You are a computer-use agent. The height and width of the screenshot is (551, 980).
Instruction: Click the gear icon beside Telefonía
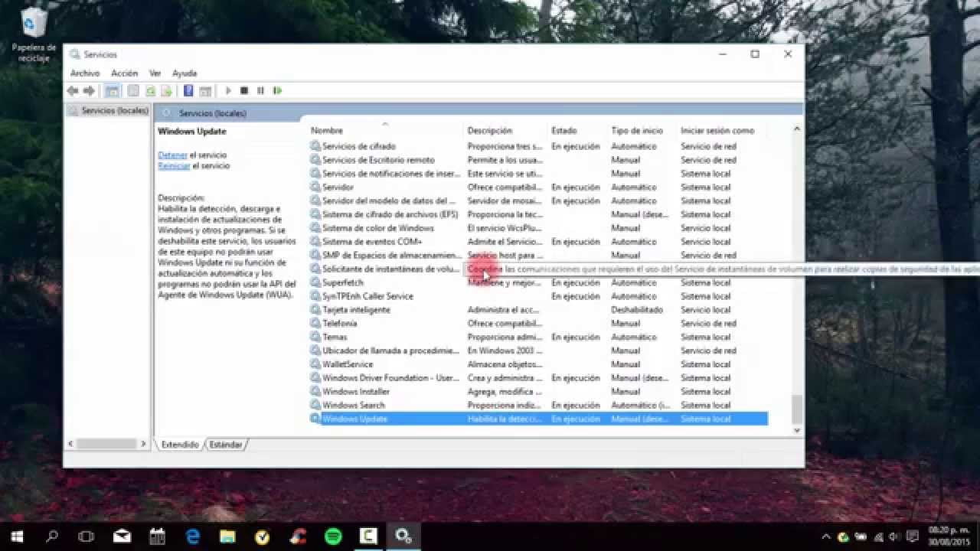(x=315, y=323)
